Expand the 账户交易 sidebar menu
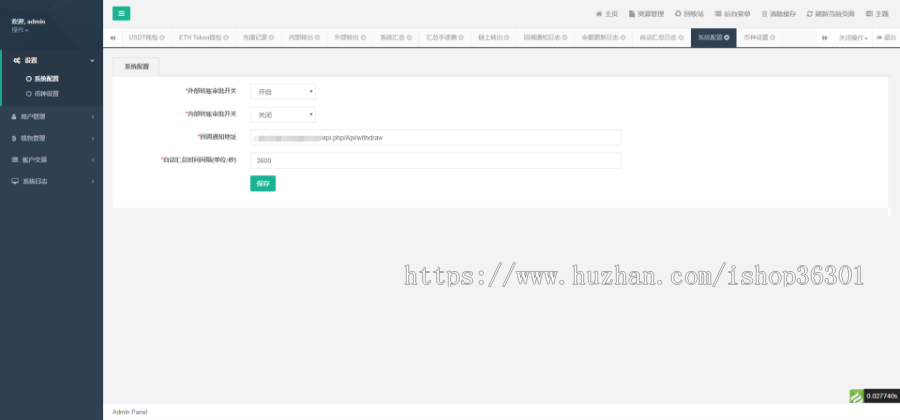This screenshot has width=900, height=420. tap(52, 160)
